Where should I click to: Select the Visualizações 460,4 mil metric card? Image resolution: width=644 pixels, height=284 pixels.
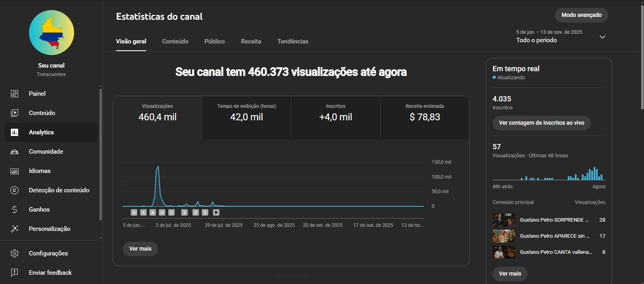(157, 117)
